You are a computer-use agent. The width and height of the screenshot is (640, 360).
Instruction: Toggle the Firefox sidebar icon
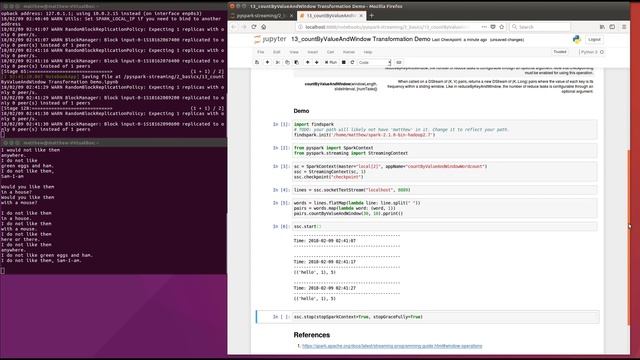612,27
